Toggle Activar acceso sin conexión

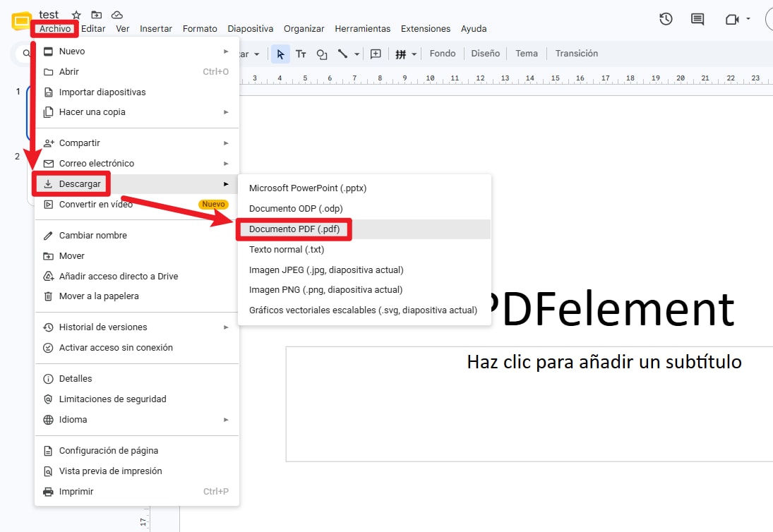(136, 347)
